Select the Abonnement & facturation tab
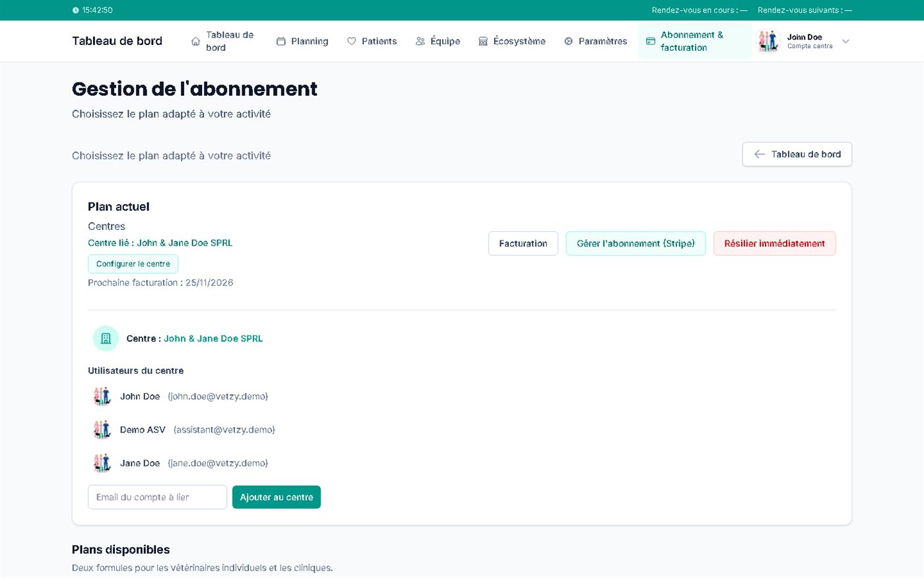The width and height of the screenshot is (924, 578). [x=695, y=41]
